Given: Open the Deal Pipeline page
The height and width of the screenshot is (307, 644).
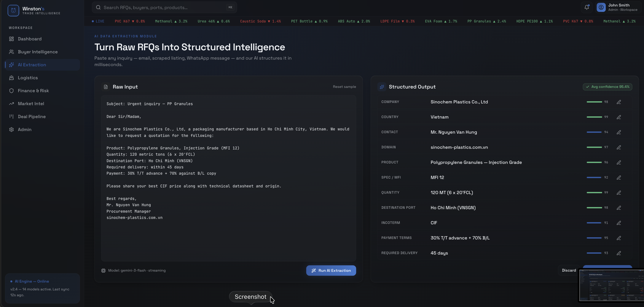Looking at the screenshot, I should 42,117.
